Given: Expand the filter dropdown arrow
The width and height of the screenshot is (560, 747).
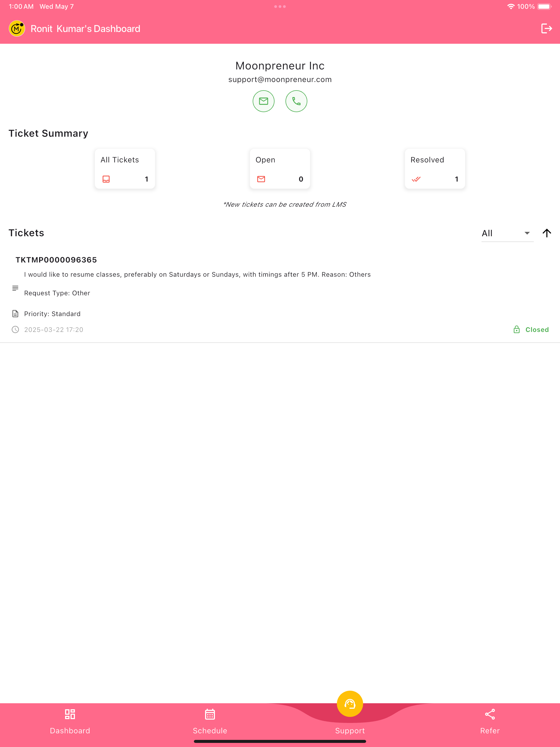Looking at the screenshot, I should pos(527,233).
